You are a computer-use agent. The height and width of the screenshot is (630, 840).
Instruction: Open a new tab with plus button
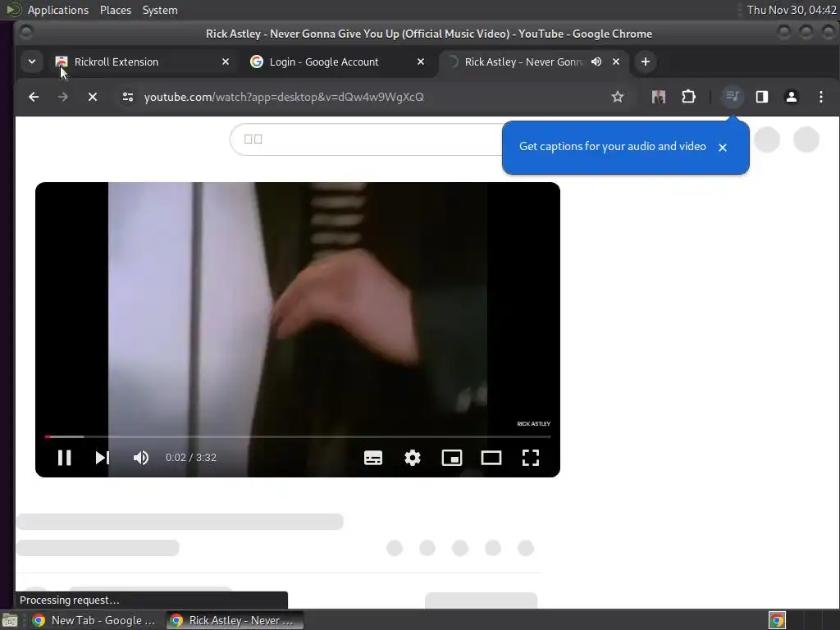(x=646, y=62)
